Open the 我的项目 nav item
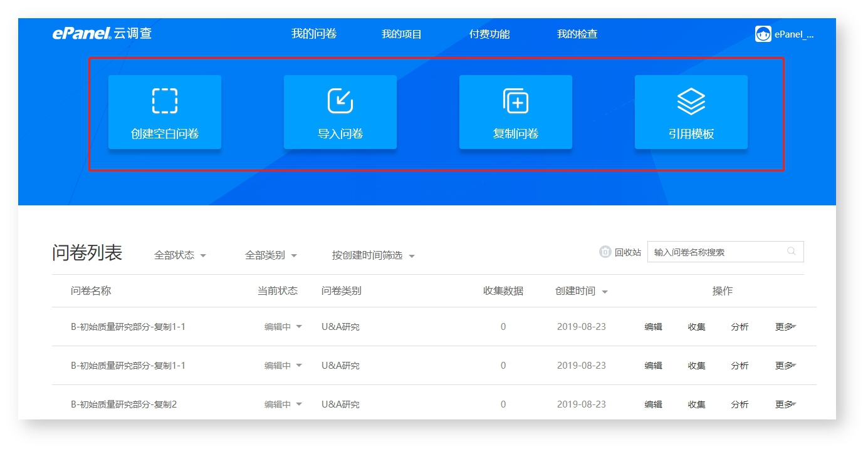Viewport: 868px width, 452px height. [x=402, y=34]
